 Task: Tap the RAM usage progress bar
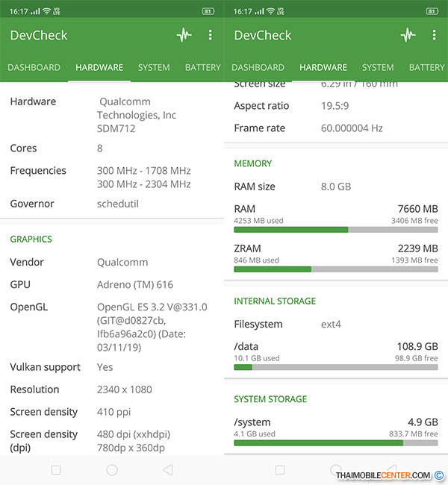[336, 230]
